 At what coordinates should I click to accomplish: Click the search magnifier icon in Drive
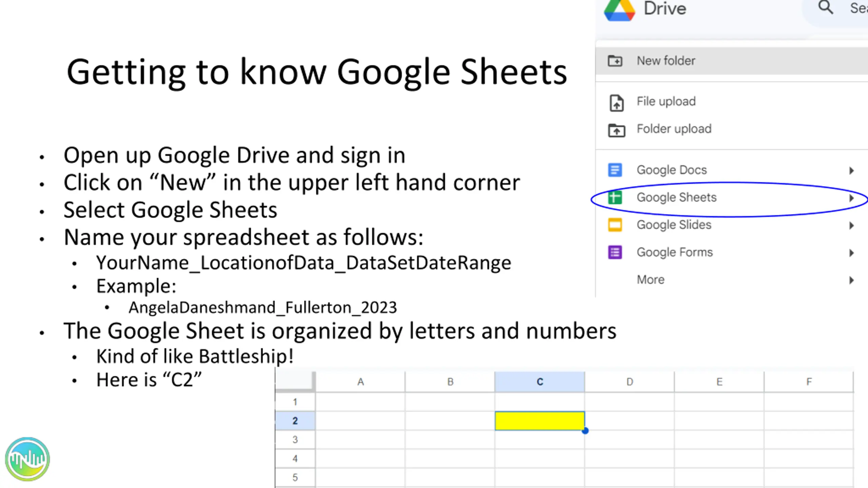[826, 7]
